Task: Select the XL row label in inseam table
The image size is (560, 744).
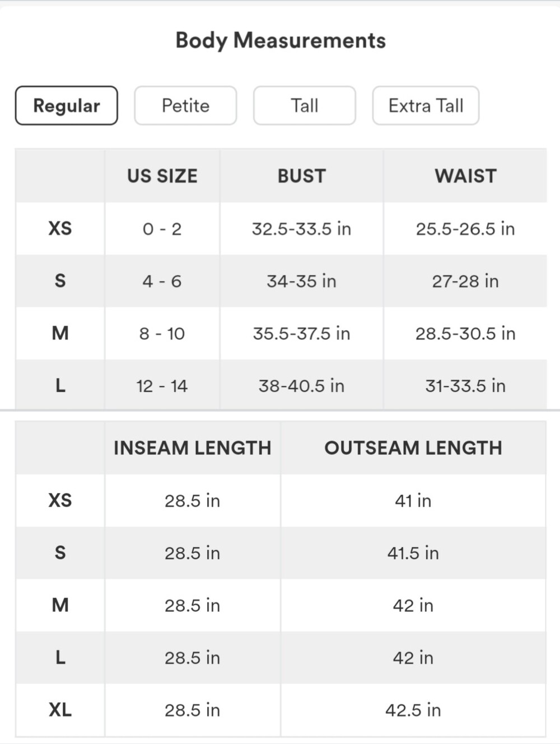Action: (60, 710)
